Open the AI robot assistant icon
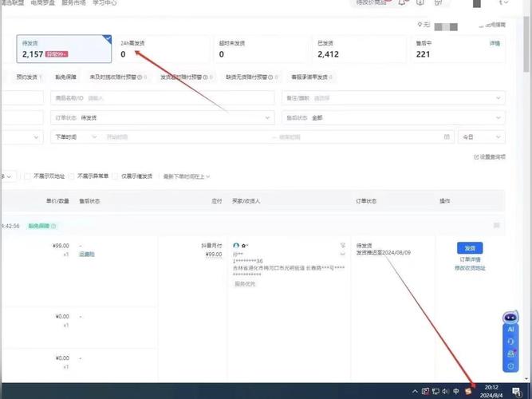The image size is (532, 399). (510, 318)
